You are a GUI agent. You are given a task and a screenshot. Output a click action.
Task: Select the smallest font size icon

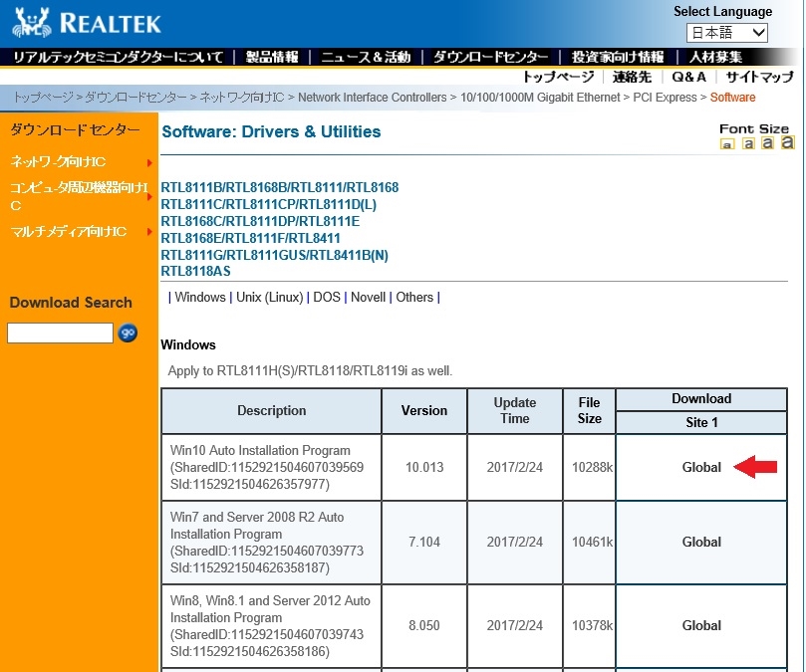pyautogui.click(x=727, y=144)
